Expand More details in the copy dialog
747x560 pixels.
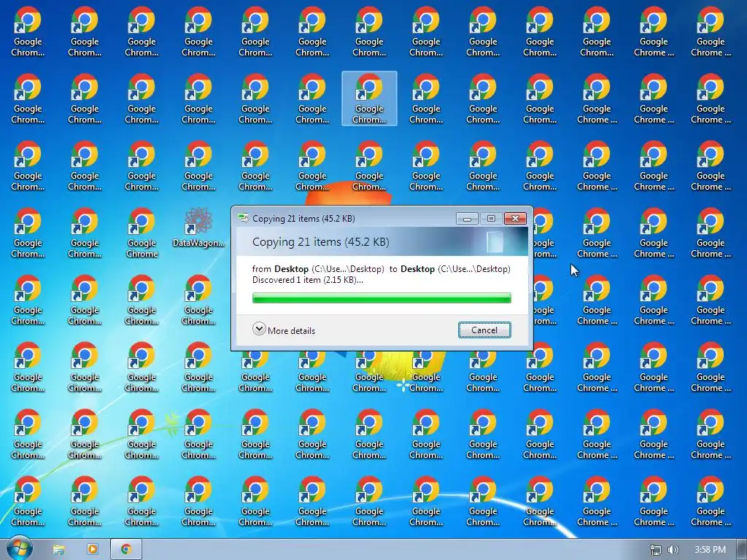(284, 330)
